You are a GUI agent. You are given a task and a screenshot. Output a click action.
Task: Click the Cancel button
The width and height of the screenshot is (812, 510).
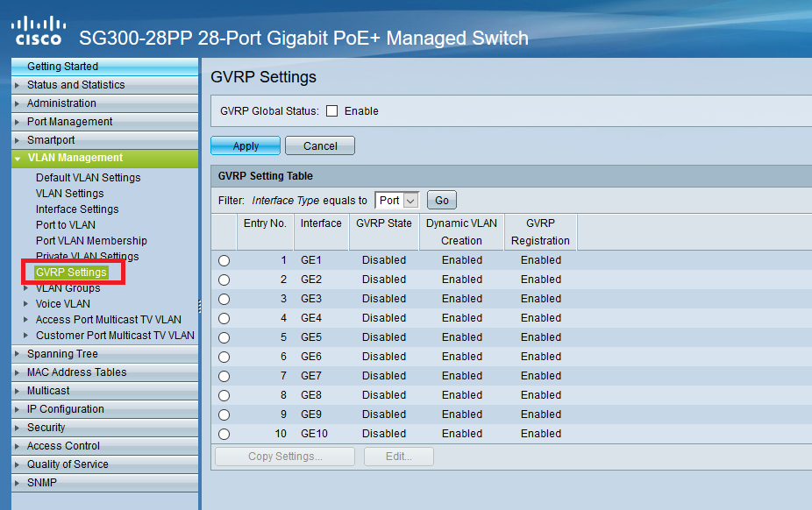click(x=320, y=145)
